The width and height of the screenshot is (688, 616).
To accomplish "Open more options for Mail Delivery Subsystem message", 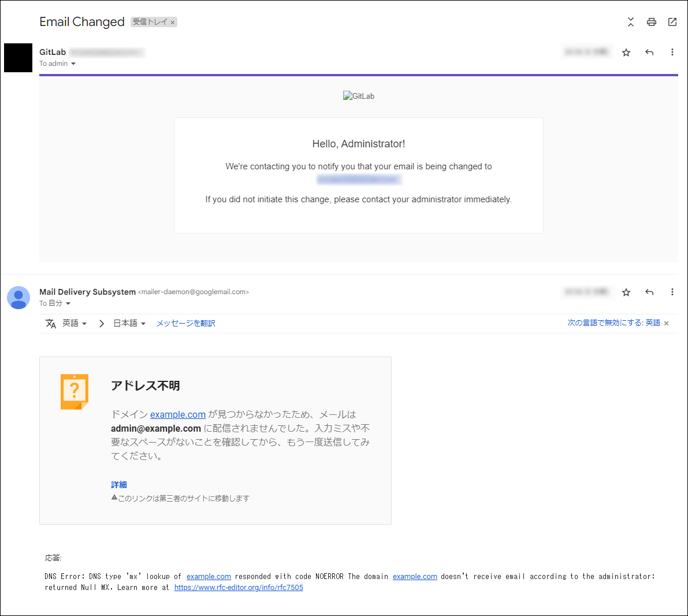I will point(672,292).
